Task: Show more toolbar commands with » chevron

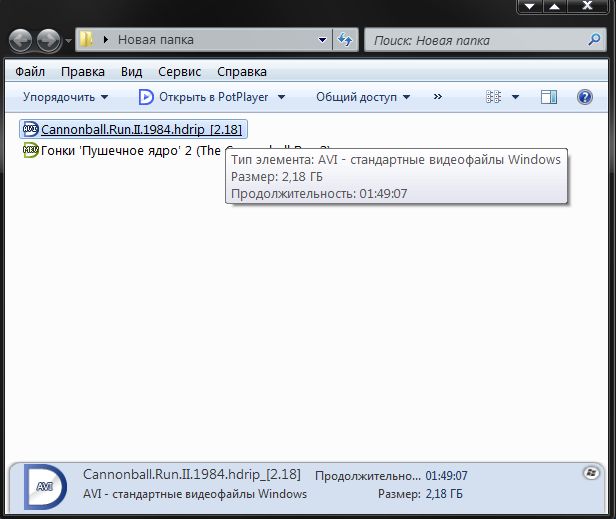Action: pyautogui.click(x=438, y=97)
